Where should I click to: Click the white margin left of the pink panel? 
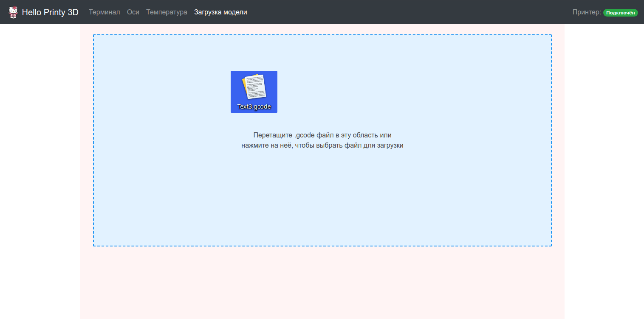(x=40, y=170)
